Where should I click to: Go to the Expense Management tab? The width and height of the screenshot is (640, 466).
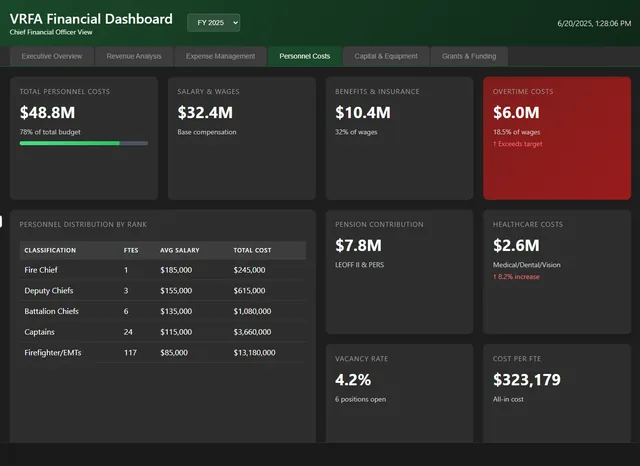[220, 56]
